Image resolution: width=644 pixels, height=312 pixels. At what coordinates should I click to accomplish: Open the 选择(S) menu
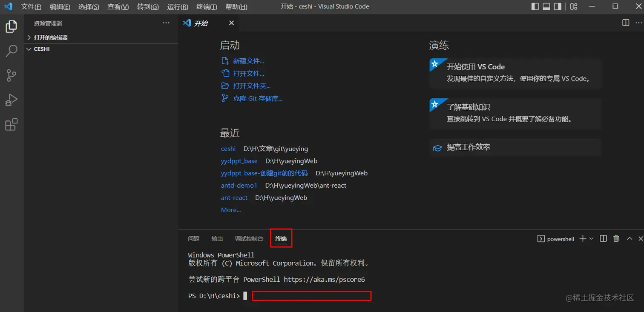(x=89, y=7)
